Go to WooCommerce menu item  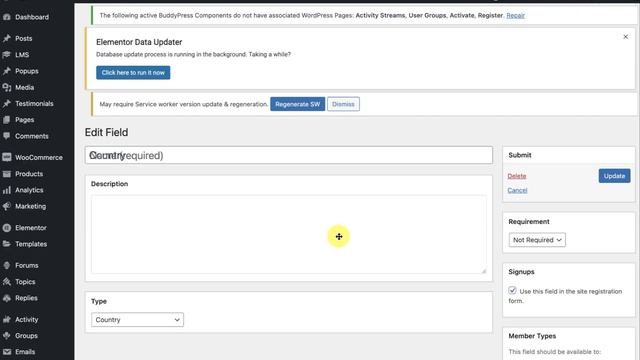pyautogui.click(x=39, y=157)
